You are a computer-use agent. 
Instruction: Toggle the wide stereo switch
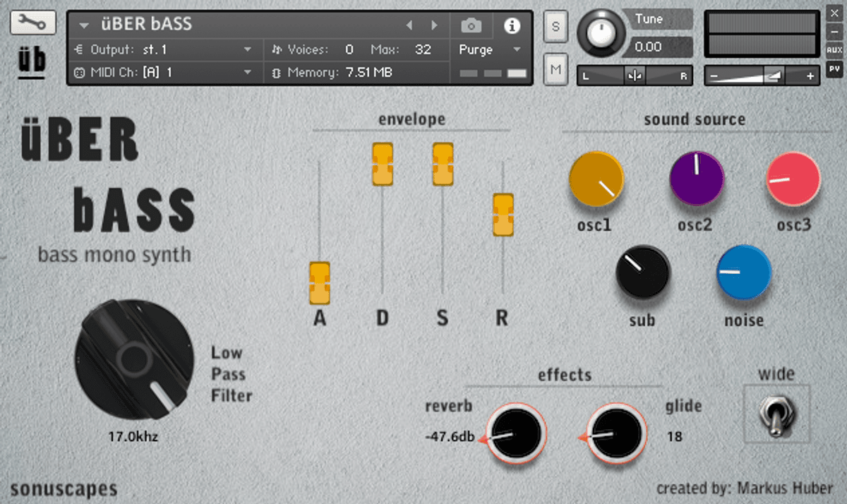[776, 415]
